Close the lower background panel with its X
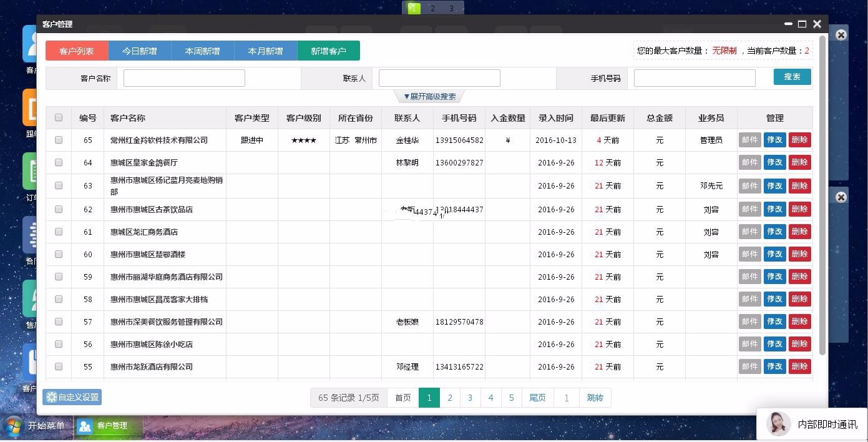This screenshot has height=442, width=868. click(x=841, y=197)
